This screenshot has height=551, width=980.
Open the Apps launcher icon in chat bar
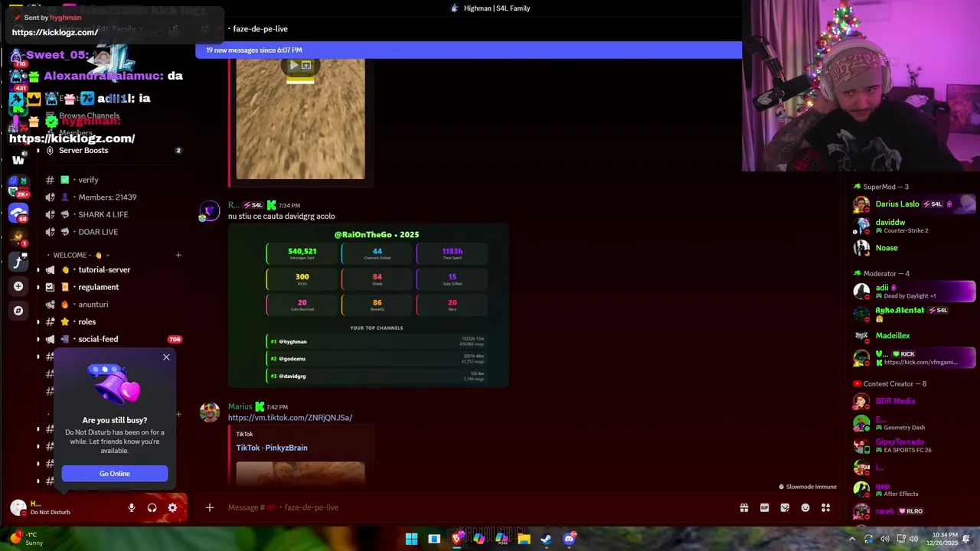point(826,507)
